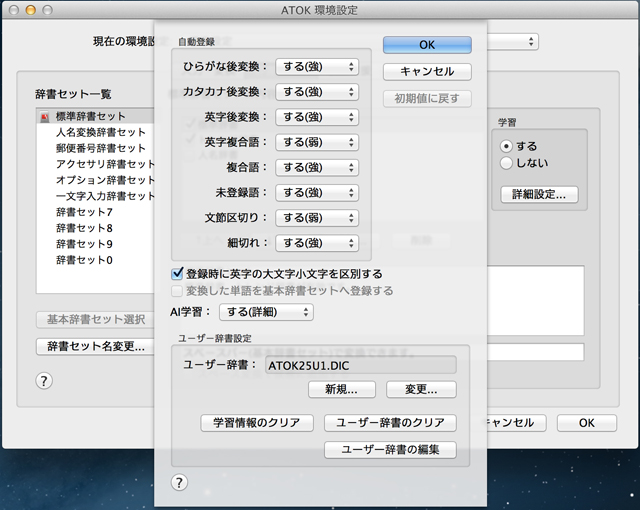The width and height of the screenshot is (640, 510).
Task: Select アクセサリ辞書セット in list
Action: click(x=96, y=164)
